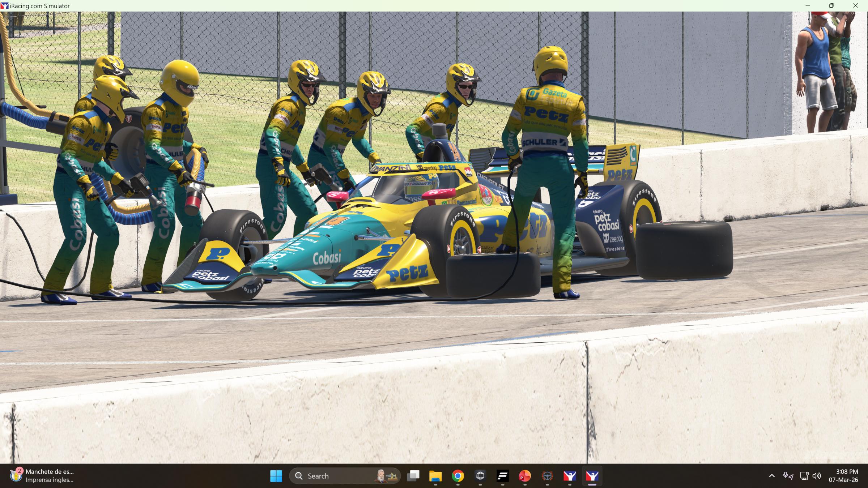Open the Fanatec app from the taskbar
Image resolution: width=868 pixels, height=488 pixels.
tap(503, 476)
